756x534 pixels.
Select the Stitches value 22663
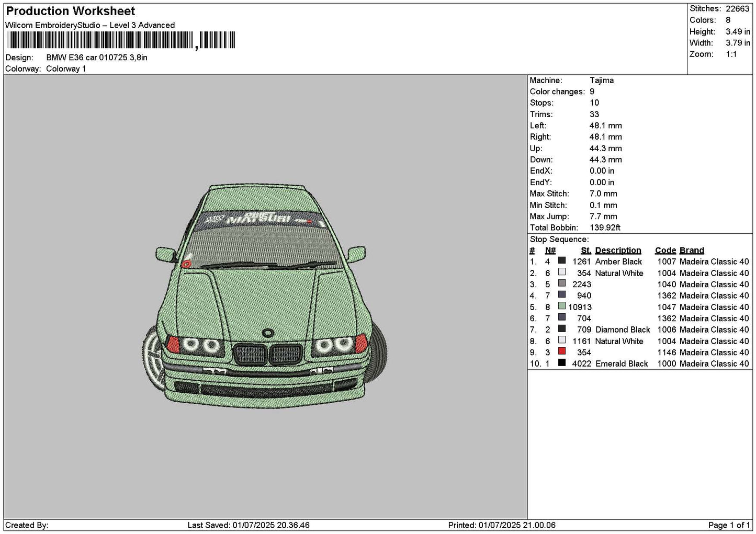[737, 9]
